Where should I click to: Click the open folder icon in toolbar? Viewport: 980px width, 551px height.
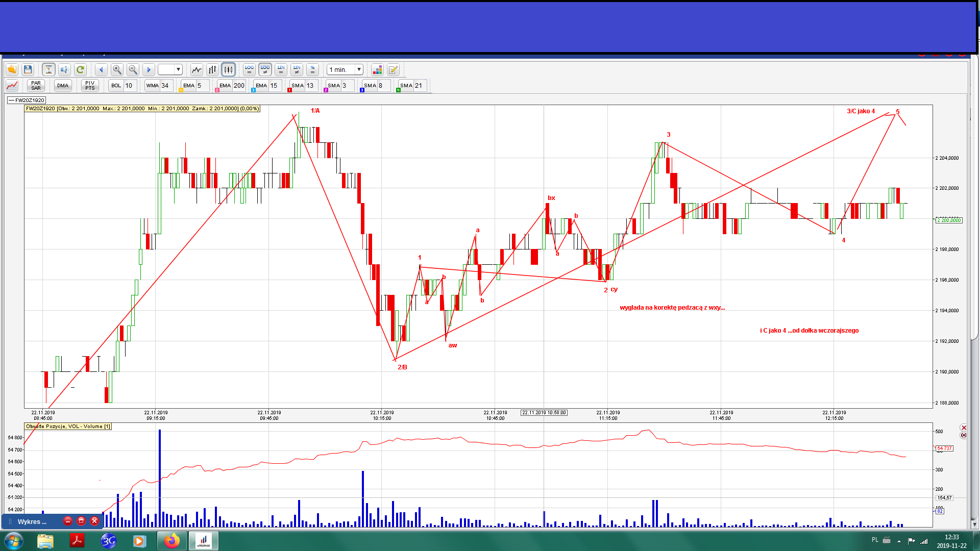click(12, 69)
